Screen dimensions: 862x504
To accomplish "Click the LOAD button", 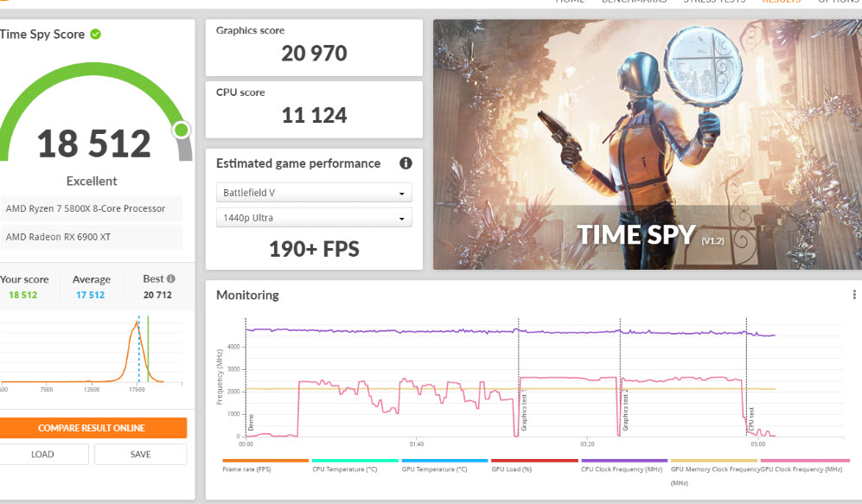I will (43, 455).
